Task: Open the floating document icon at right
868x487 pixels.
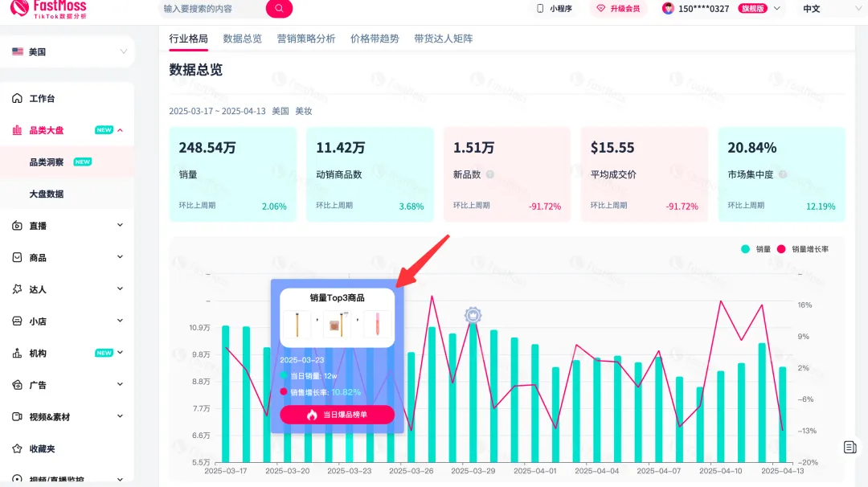Action: pyautogui.click(x=850, y=447)
